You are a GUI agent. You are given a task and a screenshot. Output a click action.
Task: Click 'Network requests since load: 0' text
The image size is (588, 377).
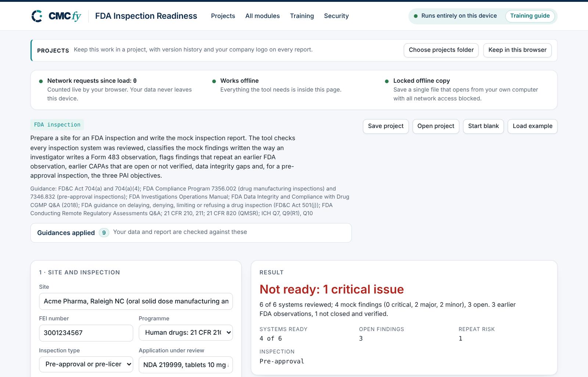pyautogui.click(x=92, y=81)
